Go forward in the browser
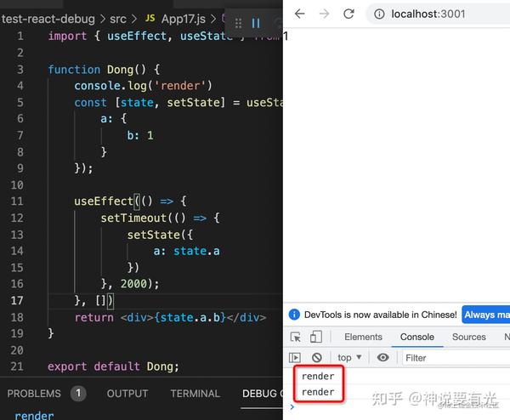 (324, 14)
